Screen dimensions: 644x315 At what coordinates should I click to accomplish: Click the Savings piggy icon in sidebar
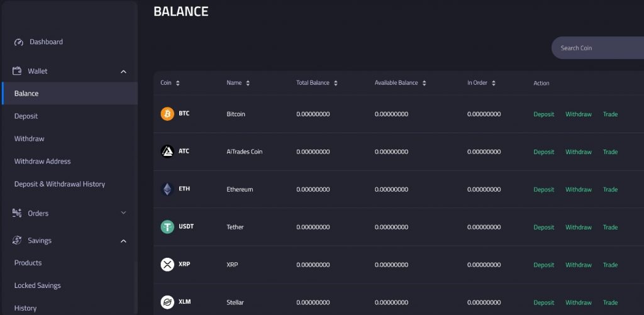tap(18, 241)
